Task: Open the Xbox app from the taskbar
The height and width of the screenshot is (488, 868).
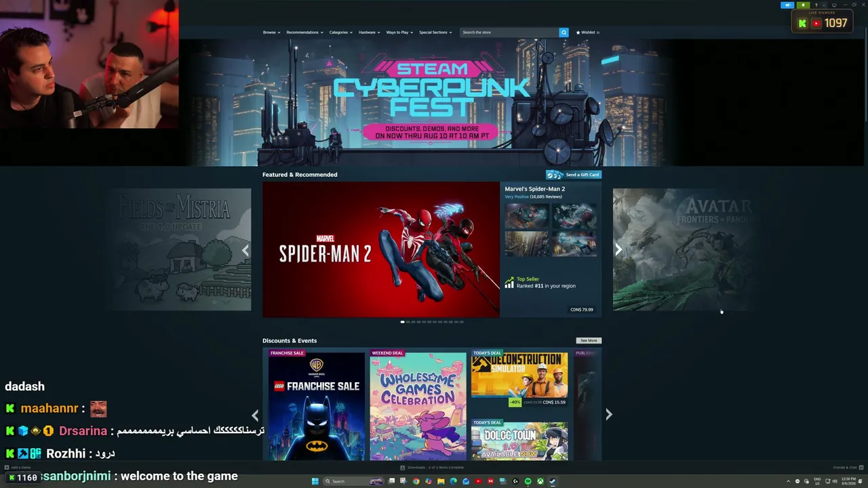Action: (x=540, y=481)
